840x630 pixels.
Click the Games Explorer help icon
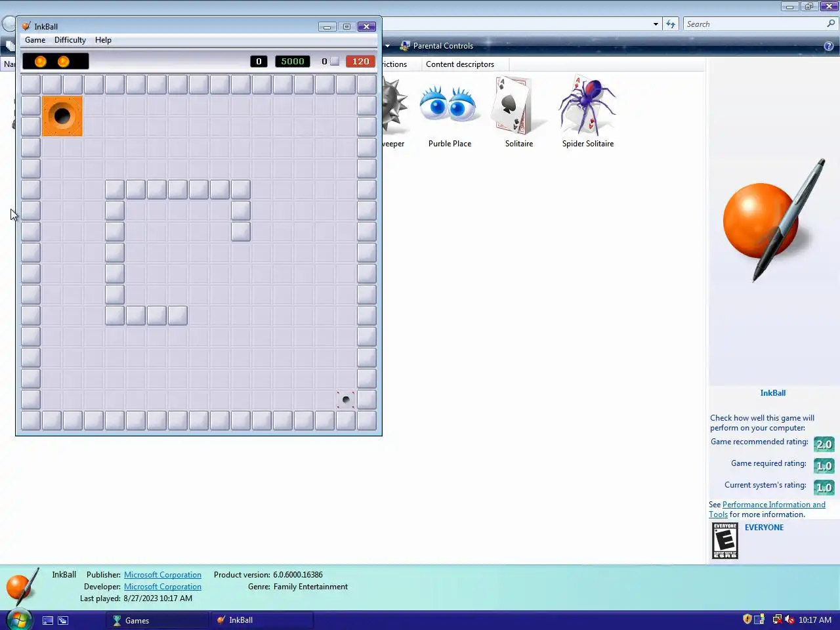point(829,46)
